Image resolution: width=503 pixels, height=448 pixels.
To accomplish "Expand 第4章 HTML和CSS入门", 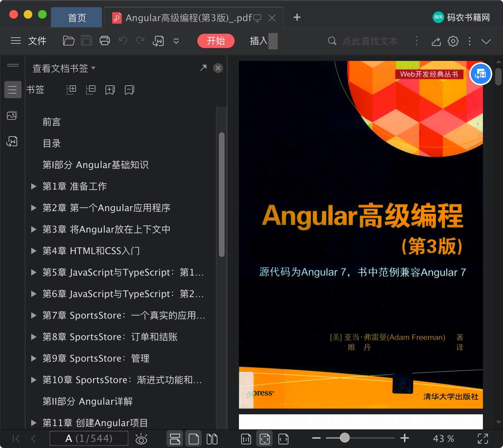I will coord(34,251).
